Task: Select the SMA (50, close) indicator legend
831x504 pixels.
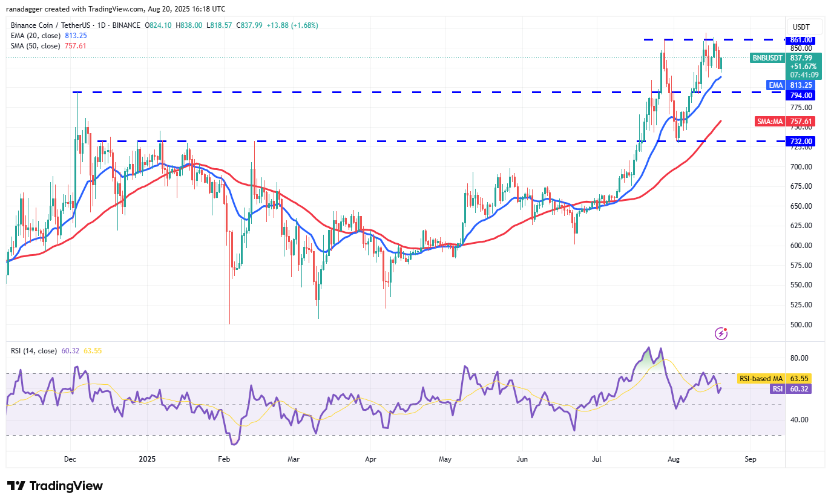Action: 35,45
